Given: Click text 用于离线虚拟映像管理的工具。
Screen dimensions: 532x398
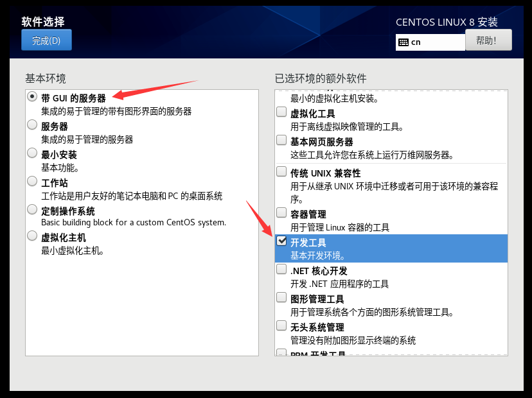Looking at the screenshot, I should pyautogui.click(x=348, y=127).
